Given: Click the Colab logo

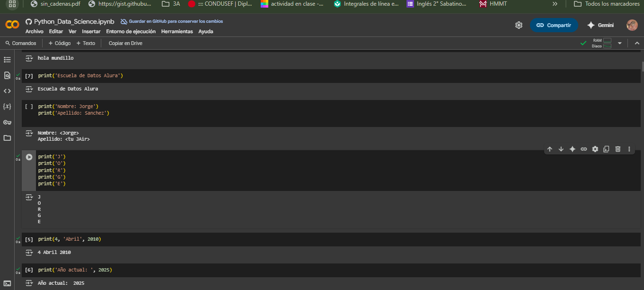Looking at the screenshot, I should click(12, 25).
